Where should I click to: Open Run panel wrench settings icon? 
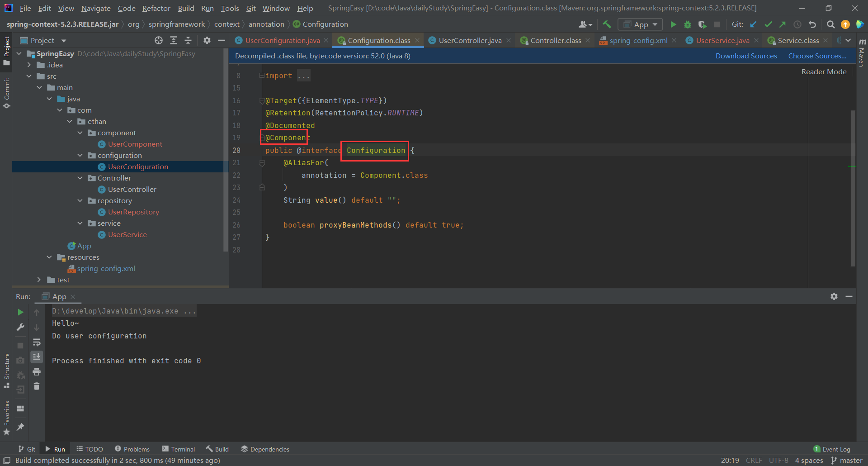[20, 327]
